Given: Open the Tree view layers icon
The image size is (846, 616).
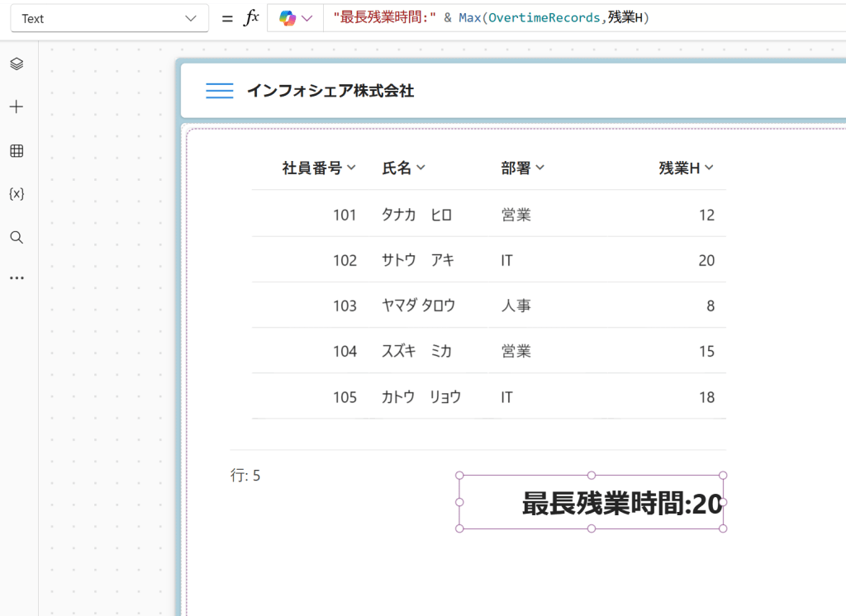Looking at the screenshot, I should click(17, 64).
